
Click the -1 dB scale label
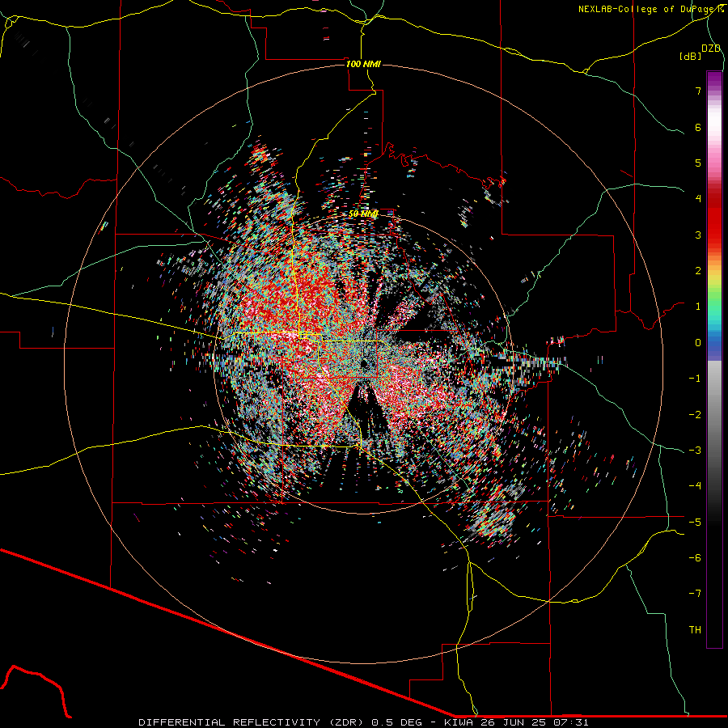coord(695,379)
